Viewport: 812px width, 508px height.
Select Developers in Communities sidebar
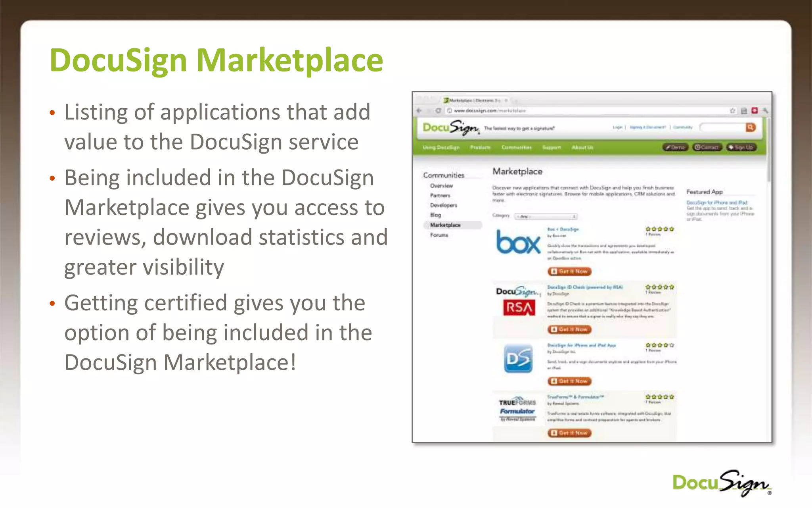click(x=443, y=205)
